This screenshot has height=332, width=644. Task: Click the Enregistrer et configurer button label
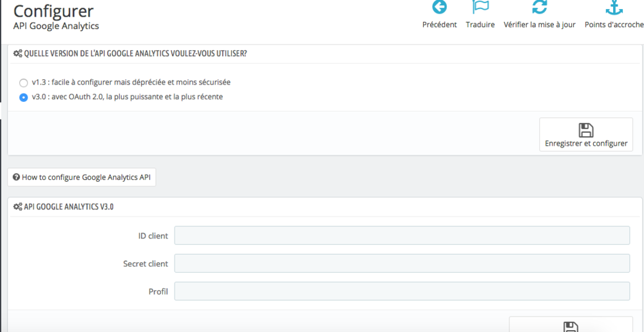click(x=586, y=143)
